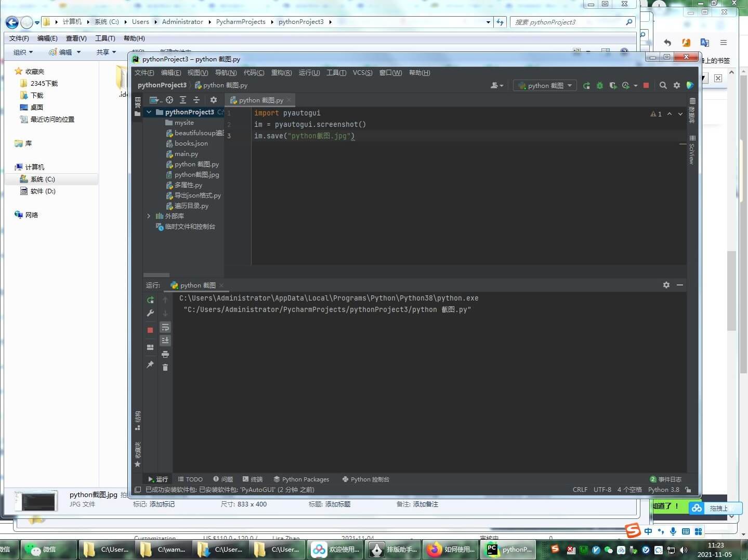Image resolution: width=748 pixels, height=560 pixels.
Task: Pin the Run tab with pin icon
Action: 150,364
